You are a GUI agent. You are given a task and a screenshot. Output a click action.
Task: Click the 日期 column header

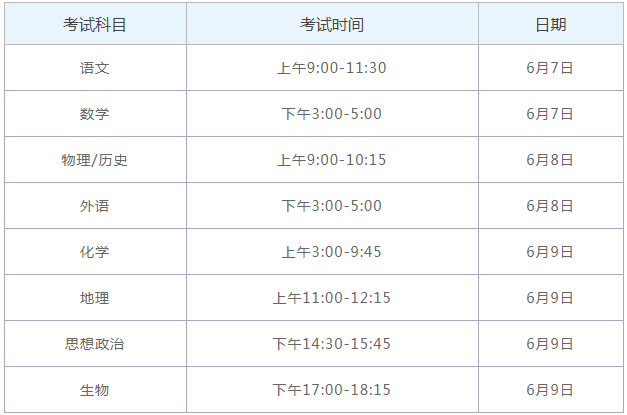(550, 23)
